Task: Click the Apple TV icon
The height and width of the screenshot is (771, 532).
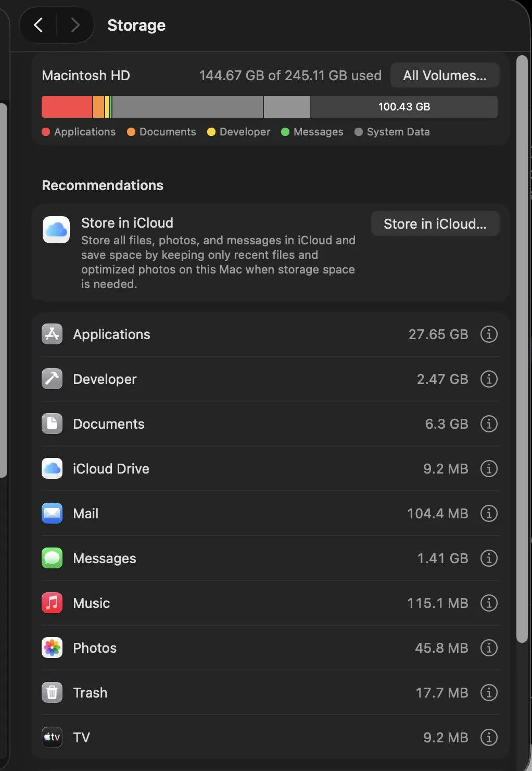Action: pos(52,737)
